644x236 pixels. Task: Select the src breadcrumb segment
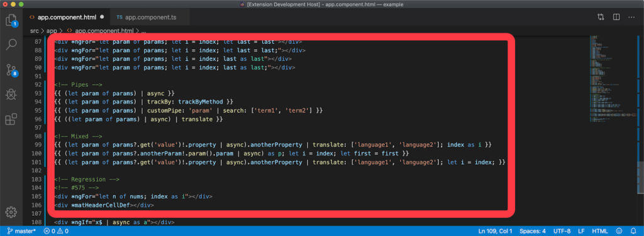click(34, 31)
